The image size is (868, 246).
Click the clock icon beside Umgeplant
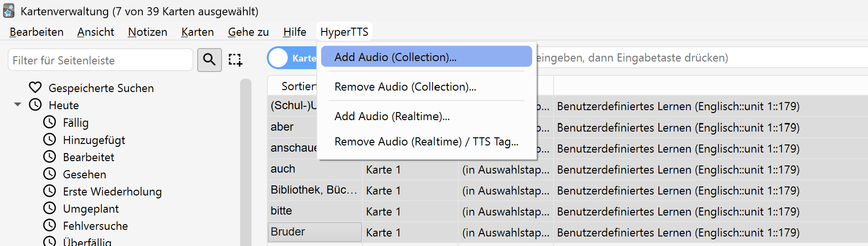[50, 208]
